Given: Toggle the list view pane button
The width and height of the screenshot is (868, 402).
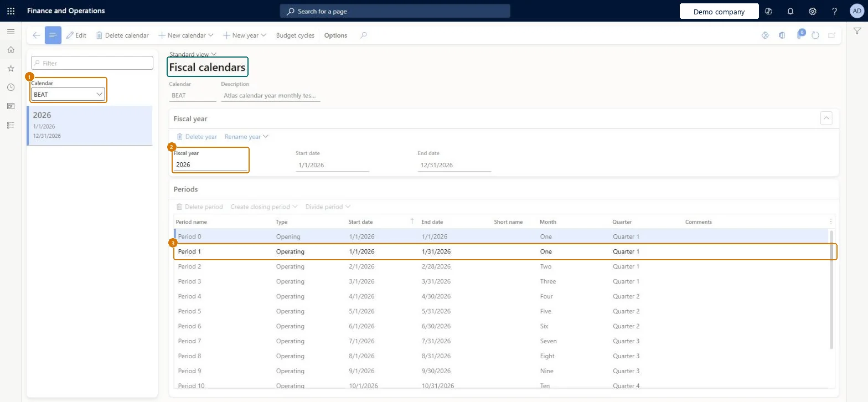Looking at the screenshot, I should pyautogui.click(x=53, y=35).
